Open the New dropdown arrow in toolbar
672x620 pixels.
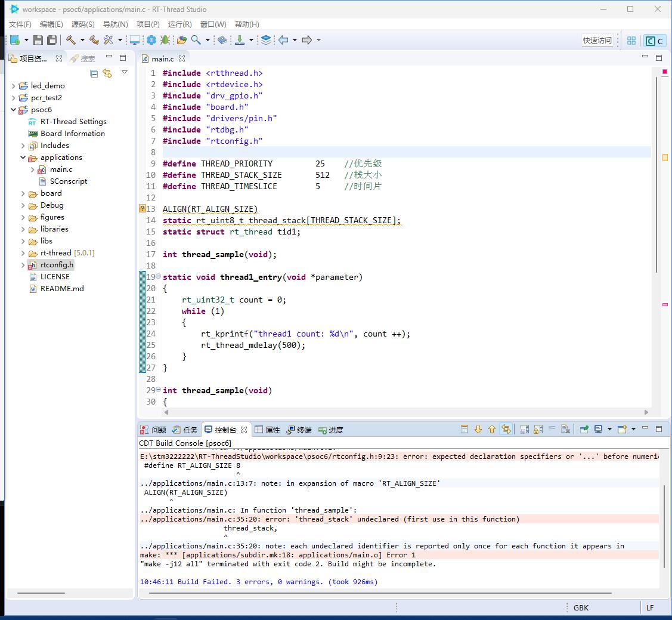[x=26, y=40]
